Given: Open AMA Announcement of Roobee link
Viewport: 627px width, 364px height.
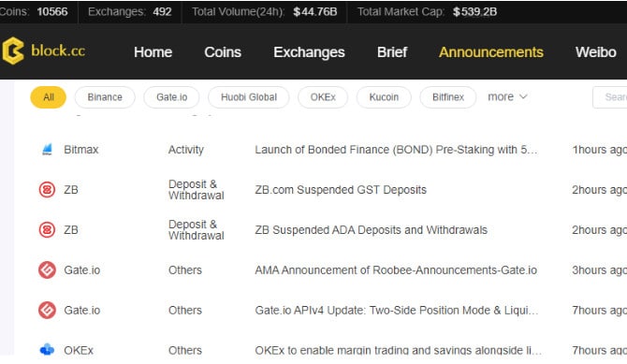Looking at the screenshot, I should [396, 270].
